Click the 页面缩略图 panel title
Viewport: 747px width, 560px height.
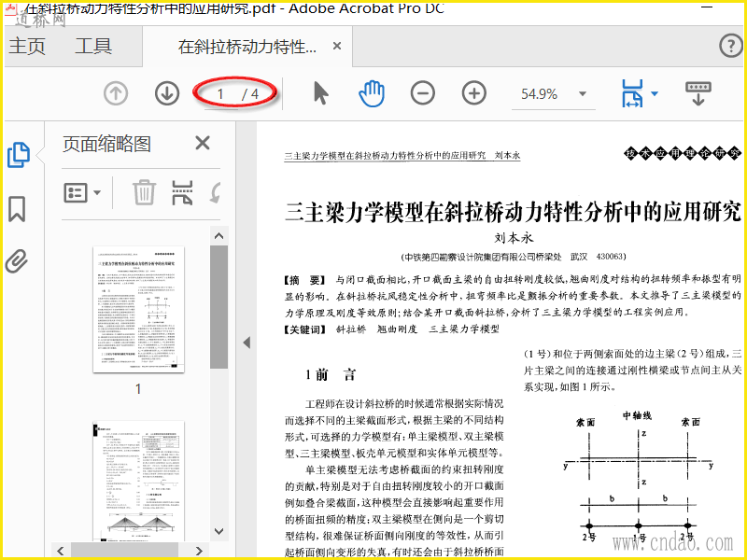point(106,144)
